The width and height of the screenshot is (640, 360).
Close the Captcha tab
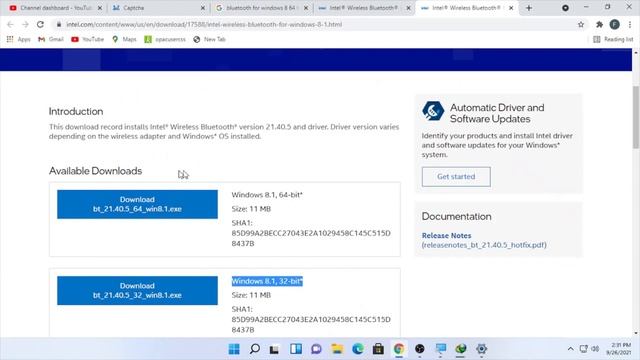pos(203,8)
